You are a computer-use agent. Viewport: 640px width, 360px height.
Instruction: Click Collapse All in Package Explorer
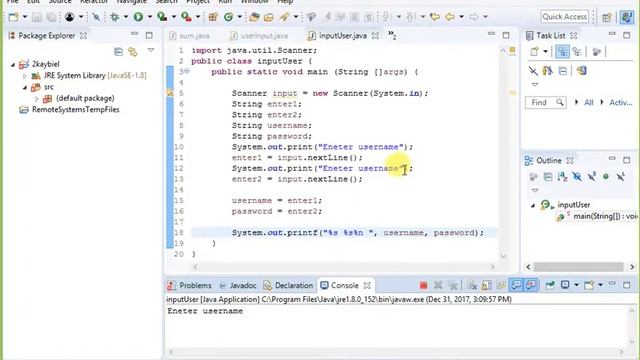click(x=118, y=52)
